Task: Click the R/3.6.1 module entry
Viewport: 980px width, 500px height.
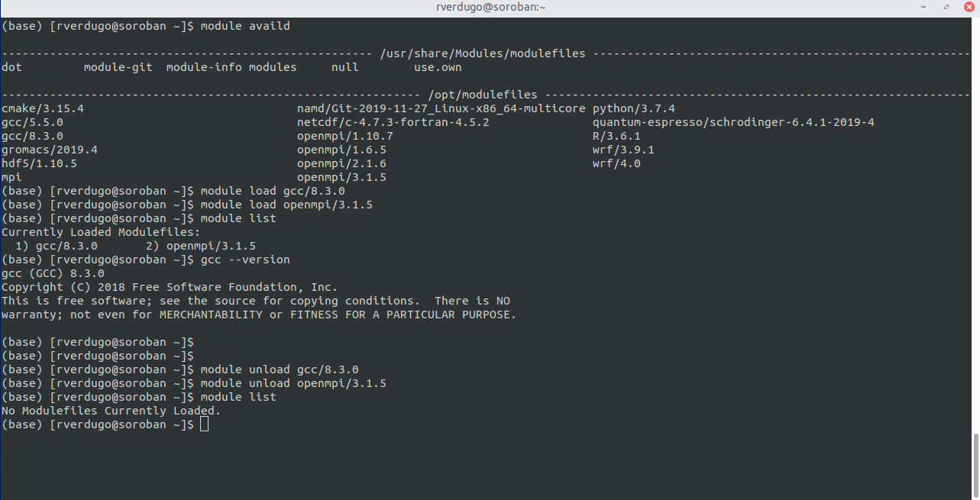Action: (616, 135)
